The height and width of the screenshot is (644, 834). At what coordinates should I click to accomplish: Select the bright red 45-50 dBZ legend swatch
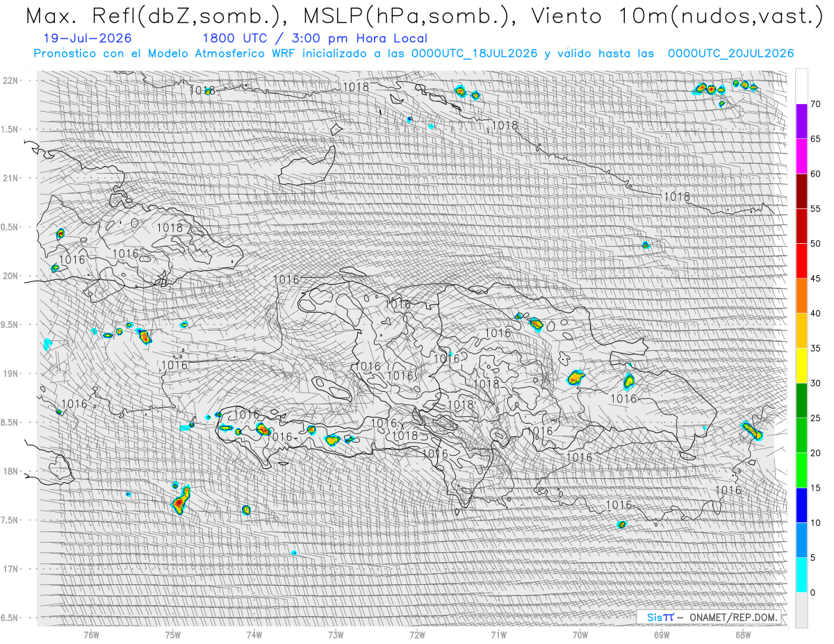pos(801,261)
